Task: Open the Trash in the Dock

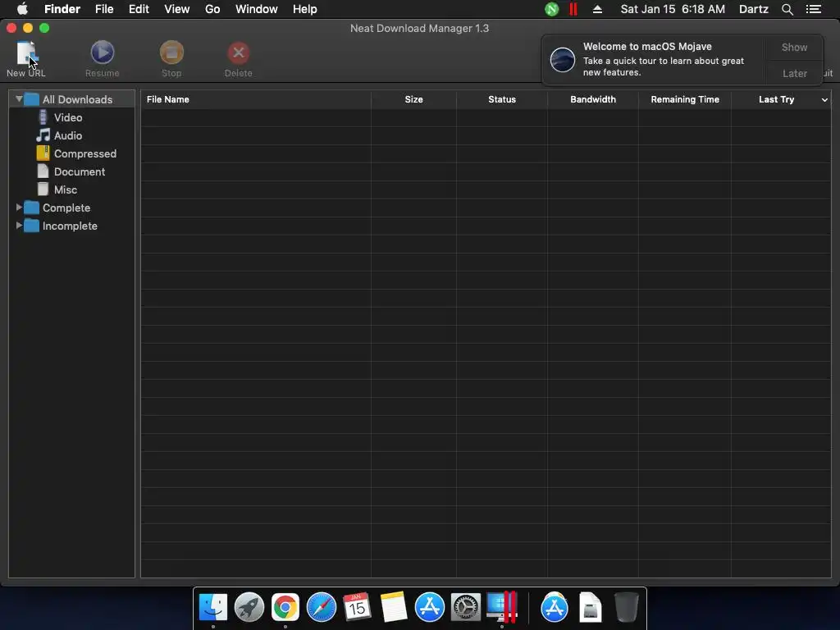Action: click(626, 608)
